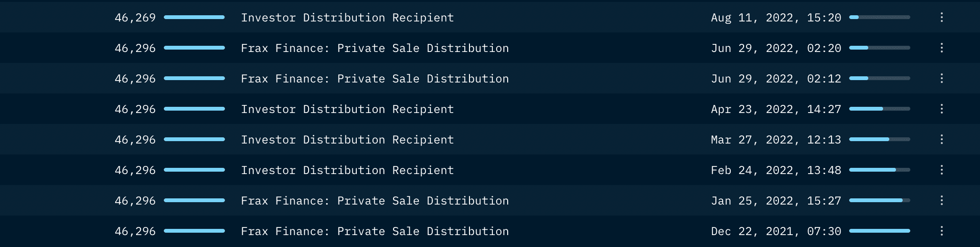Screen dimensions: 980x247
Task: Click the Jun 29, 2022, 02:20 date
Action: (x=776, y=48)
